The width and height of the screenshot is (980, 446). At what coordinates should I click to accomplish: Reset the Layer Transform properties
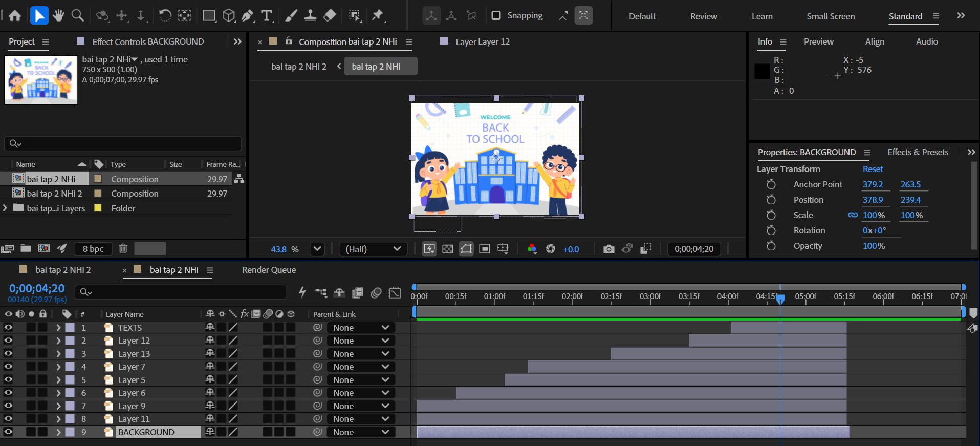coord(873,169)
